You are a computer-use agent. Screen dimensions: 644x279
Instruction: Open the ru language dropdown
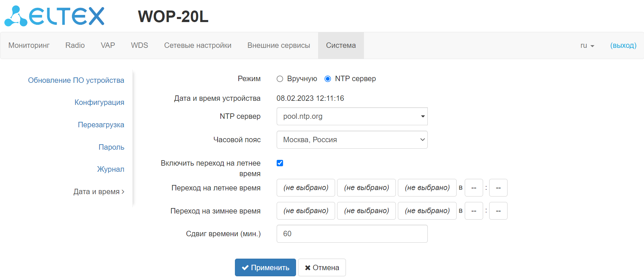point(587,45)
